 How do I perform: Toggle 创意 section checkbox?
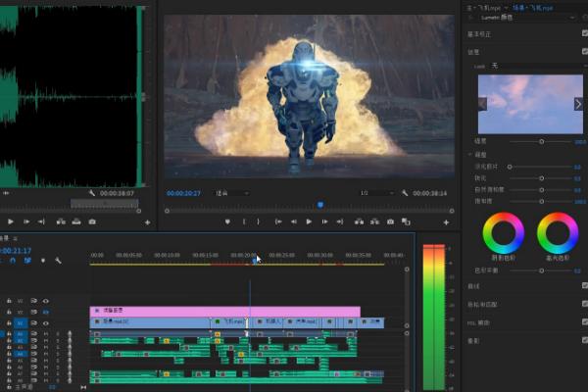(x=585, y=51)
